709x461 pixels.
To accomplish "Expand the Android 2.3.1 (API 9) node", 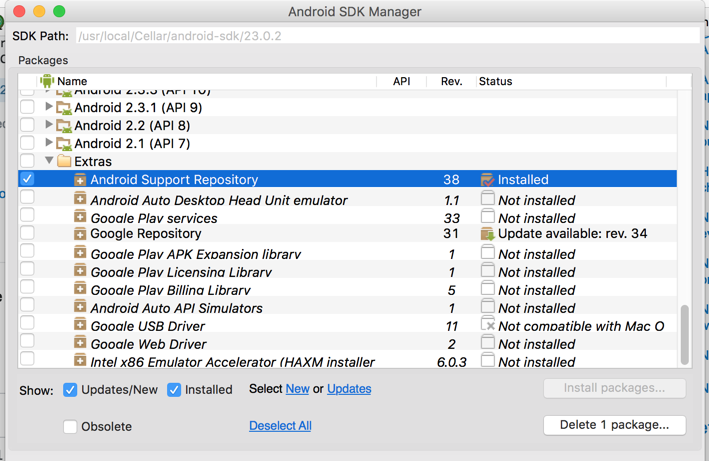I will tap(49, 107).
